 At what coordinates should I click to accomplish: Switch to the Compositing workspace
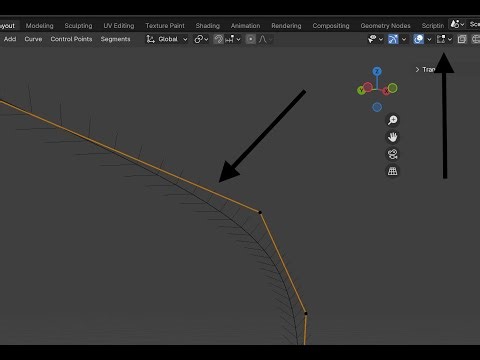(331, 26)
